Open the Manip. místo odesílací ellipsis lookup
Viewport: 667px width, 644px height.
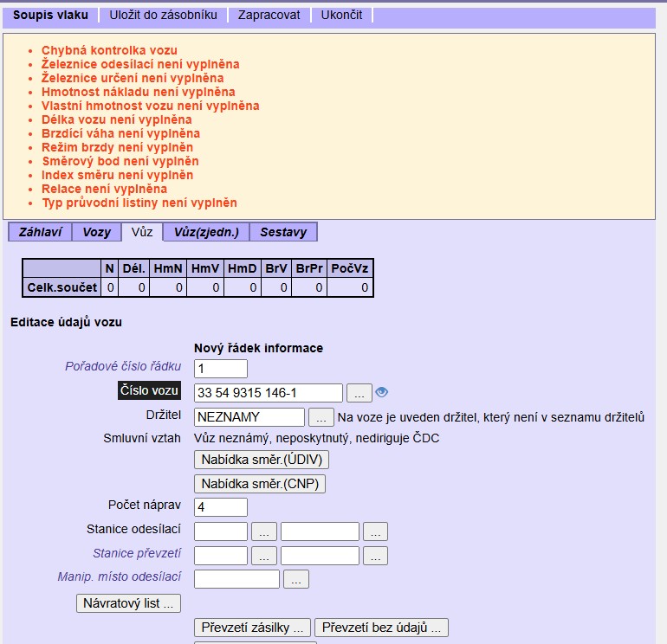click(296, 579)
